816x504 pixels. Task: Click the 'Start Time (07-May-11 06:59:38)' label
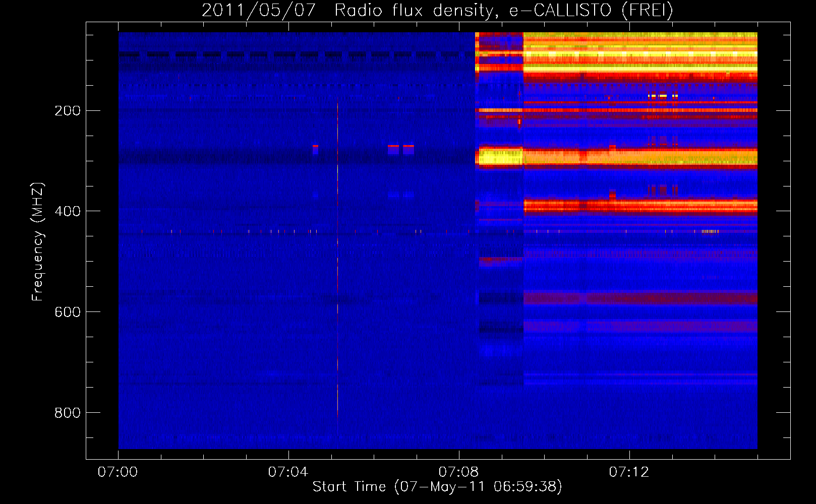[437, 486]
